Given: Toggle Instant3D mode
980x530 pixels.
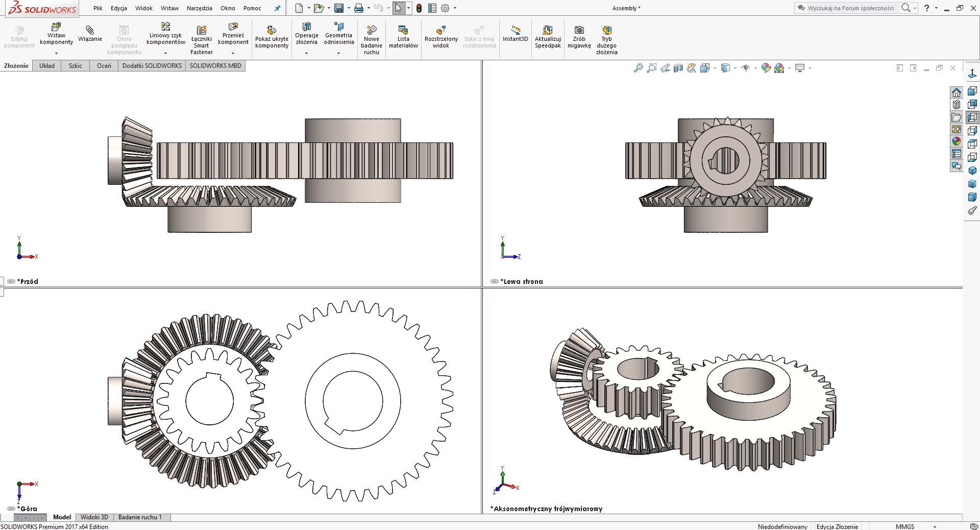Looking at the screenshot, I should (515, 34).
